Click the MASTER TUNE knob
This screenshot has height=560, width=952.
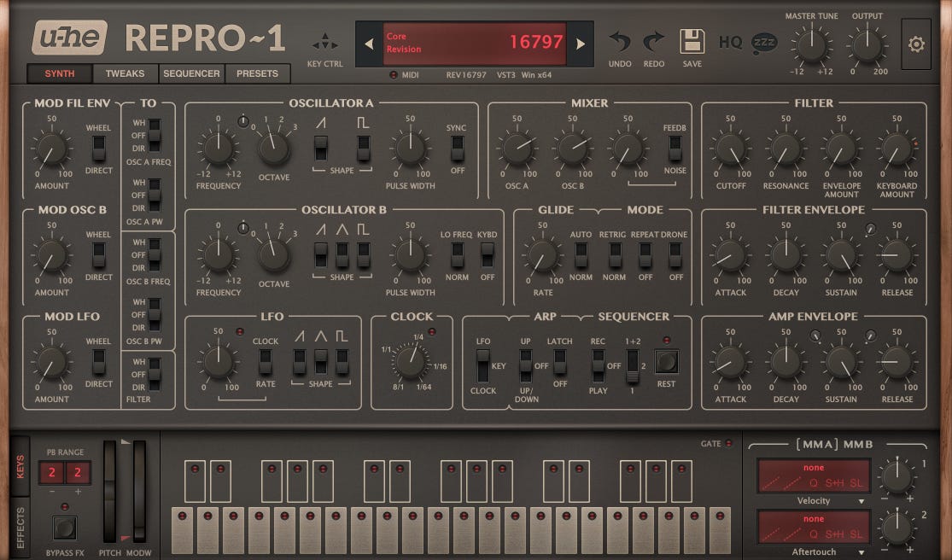click(811, 47)
